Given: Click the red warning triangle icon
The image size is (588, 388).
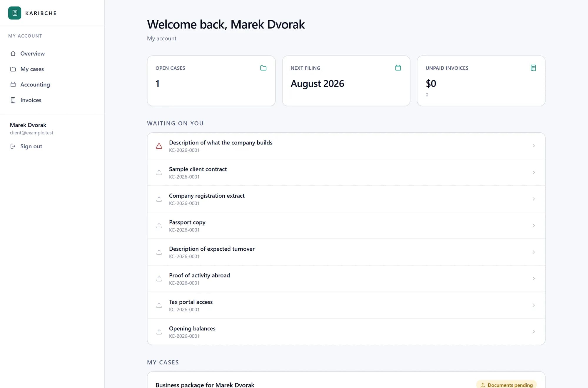Looking at the screenshot, I should pyautogui.click(x=159, y=146).
